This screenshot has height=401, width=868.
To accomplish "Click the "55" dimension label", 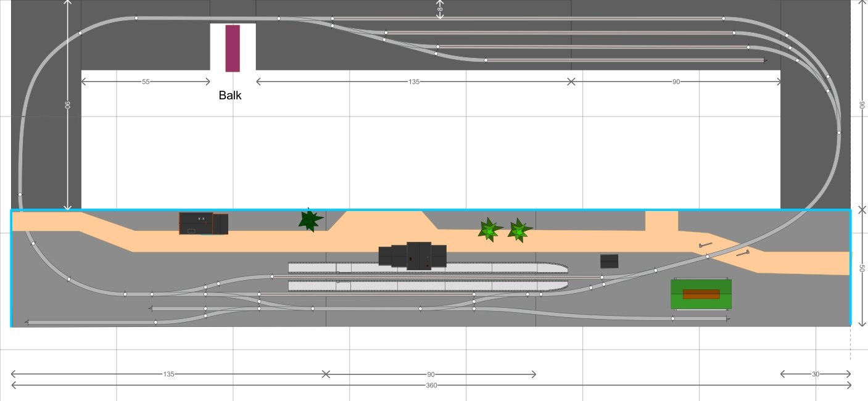I will [146, 81].
